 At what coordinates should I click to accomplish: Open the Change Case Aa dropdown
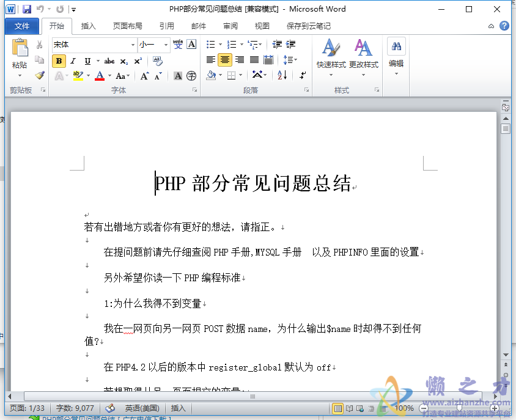pos(123,76)
